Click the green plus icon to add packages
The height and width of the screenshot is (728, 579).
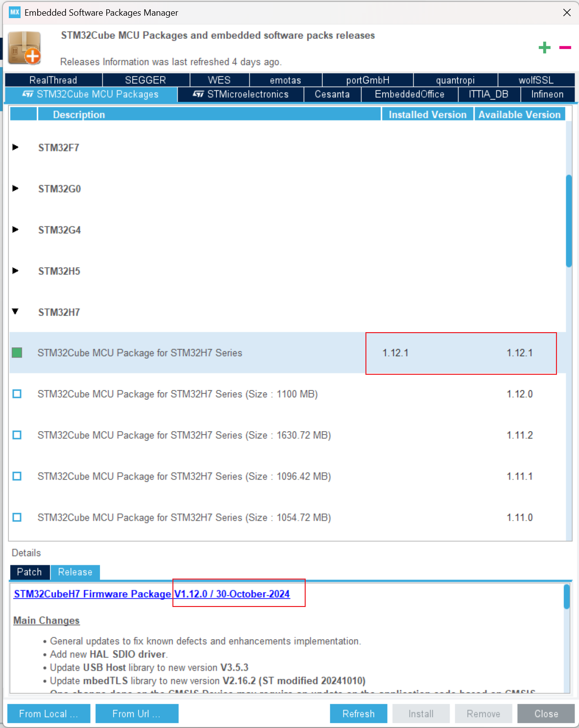pos(544,48)
